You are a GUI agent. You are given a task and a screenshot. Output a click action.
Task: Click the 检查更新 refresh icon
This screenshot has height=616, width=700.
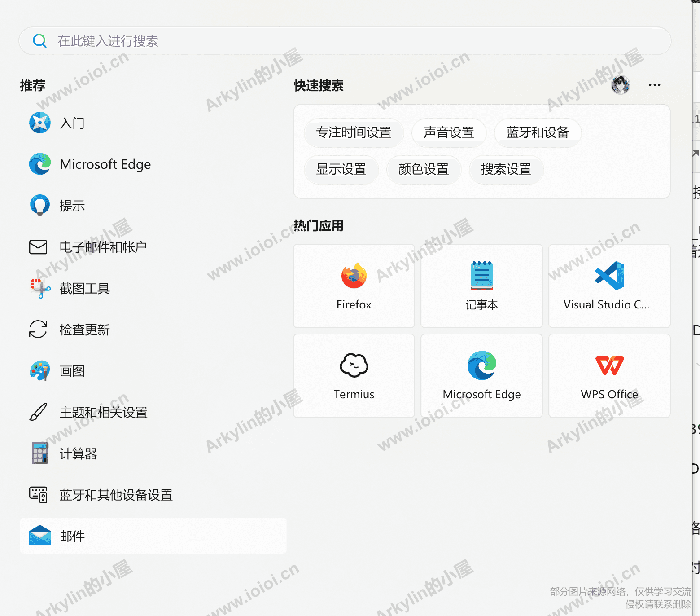(38, 329)
